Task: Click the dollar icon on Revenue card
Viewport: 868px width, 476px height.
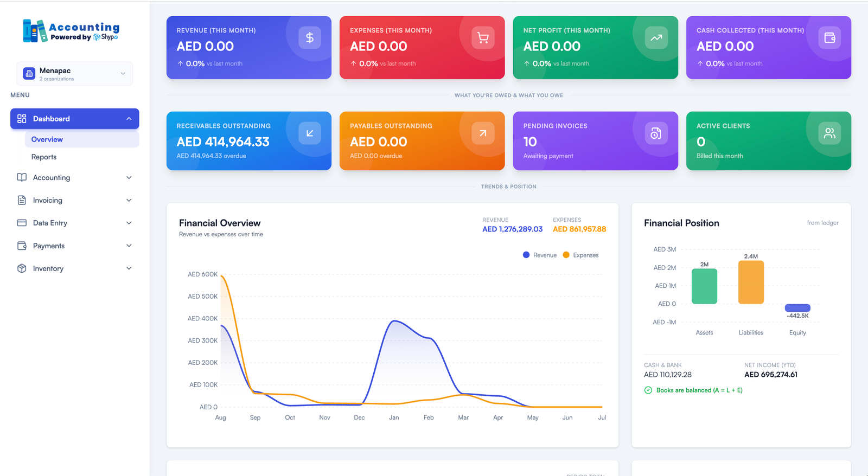Action: click(310, 38)
